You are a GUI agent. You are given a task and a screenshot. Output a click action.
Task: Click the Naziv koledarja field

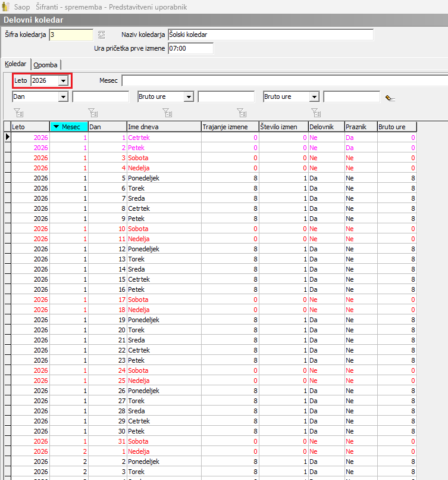[x=271, y=35]
